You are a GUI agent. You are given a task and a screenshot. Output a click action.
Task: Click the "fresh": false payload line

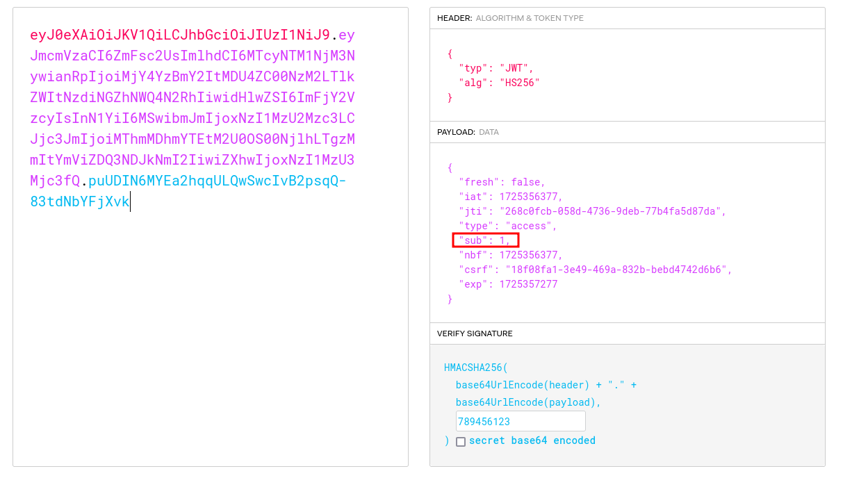(502, 182)
